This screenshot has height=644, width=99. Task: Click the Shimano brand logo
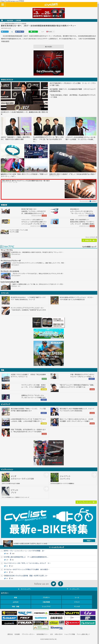point(41,618)
